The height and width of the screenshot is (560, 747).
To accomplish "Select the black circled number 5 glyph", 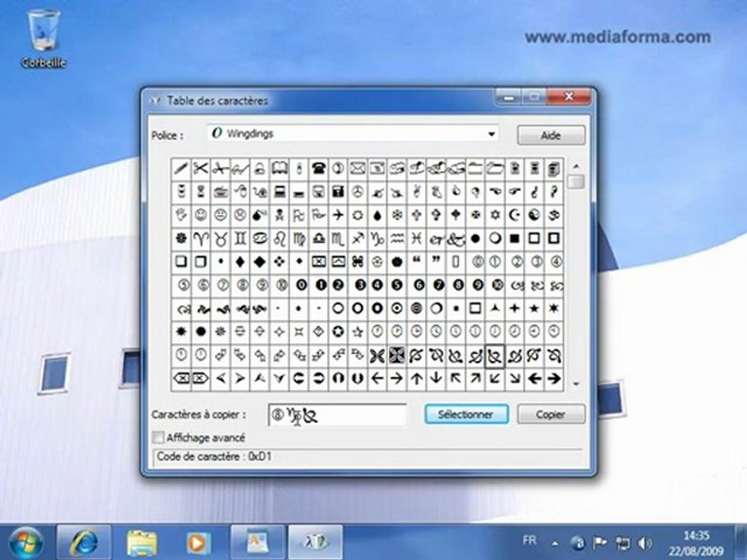I will (x=397, y=285).
